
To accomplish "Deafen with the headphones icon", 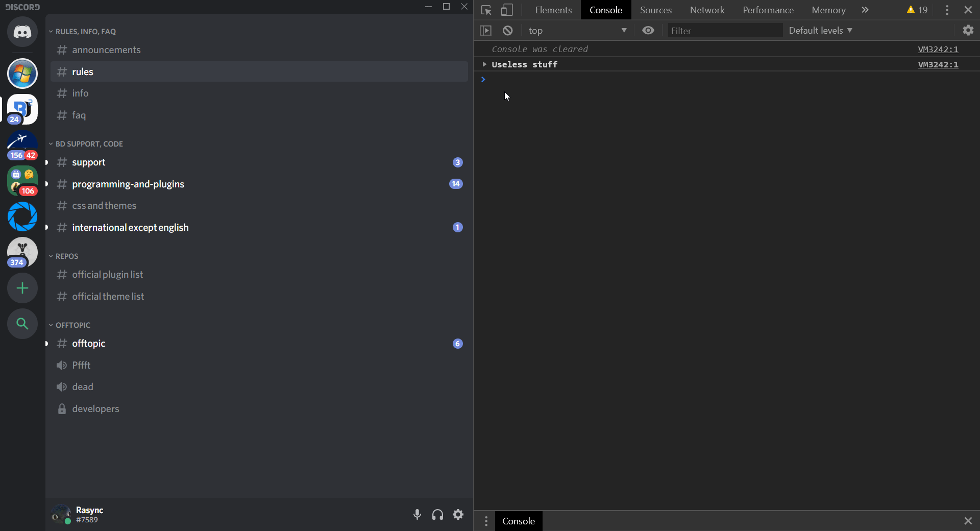I will coord(437,515).
